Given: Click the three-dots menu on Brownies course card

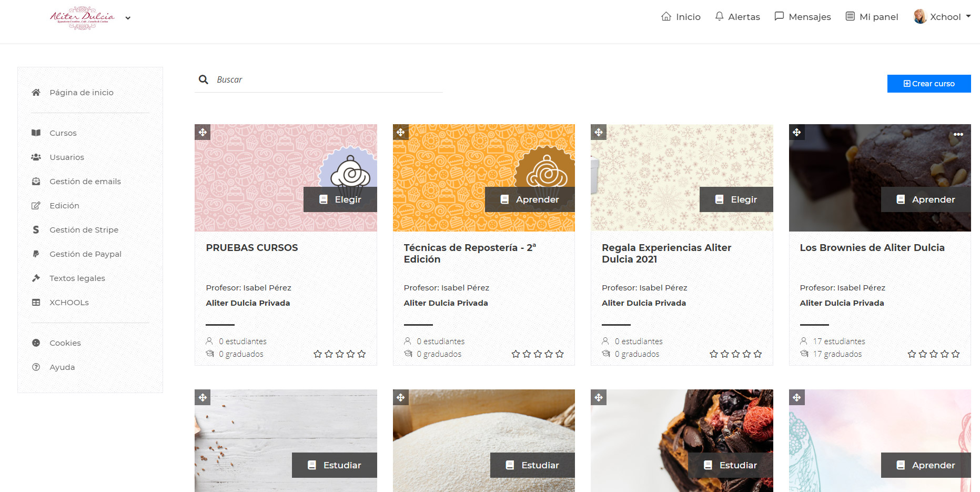Looking at the screenshot, I should pyautogui.click(x=958, y=135).
